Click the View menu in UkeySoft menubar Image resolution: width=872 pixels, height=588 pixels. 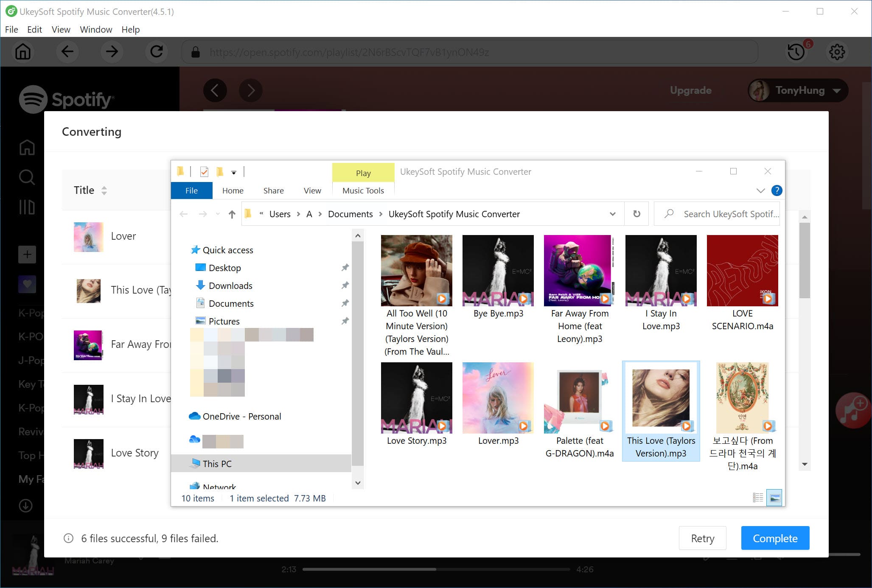[x=61, y=29]
